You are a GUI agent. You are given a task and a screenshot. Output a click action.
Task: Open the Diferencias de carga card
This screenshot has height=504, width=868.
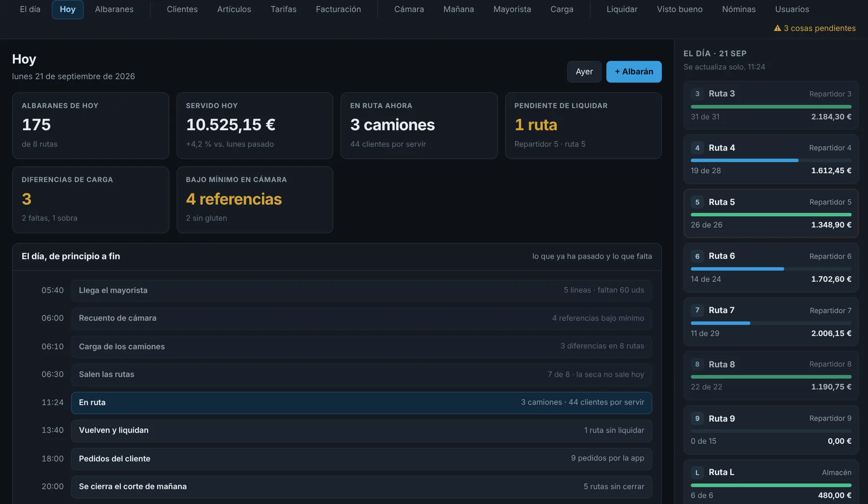pos(91,200)
